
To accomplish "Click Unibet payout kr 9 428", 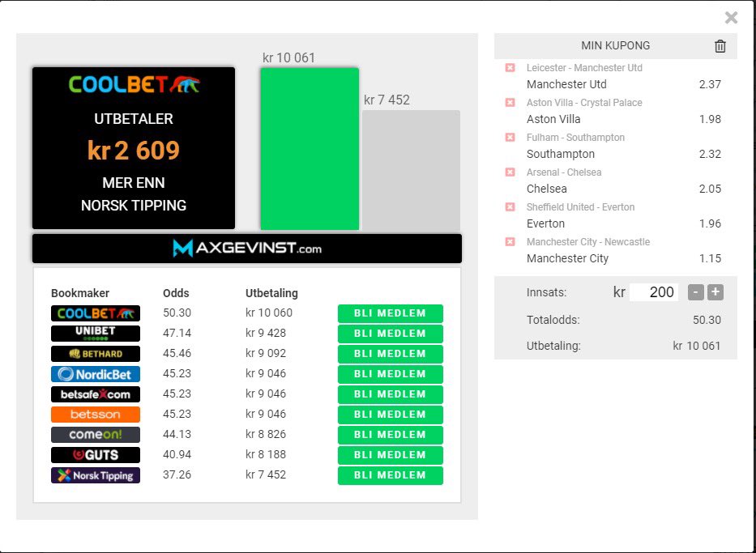I will click(266, 334).
